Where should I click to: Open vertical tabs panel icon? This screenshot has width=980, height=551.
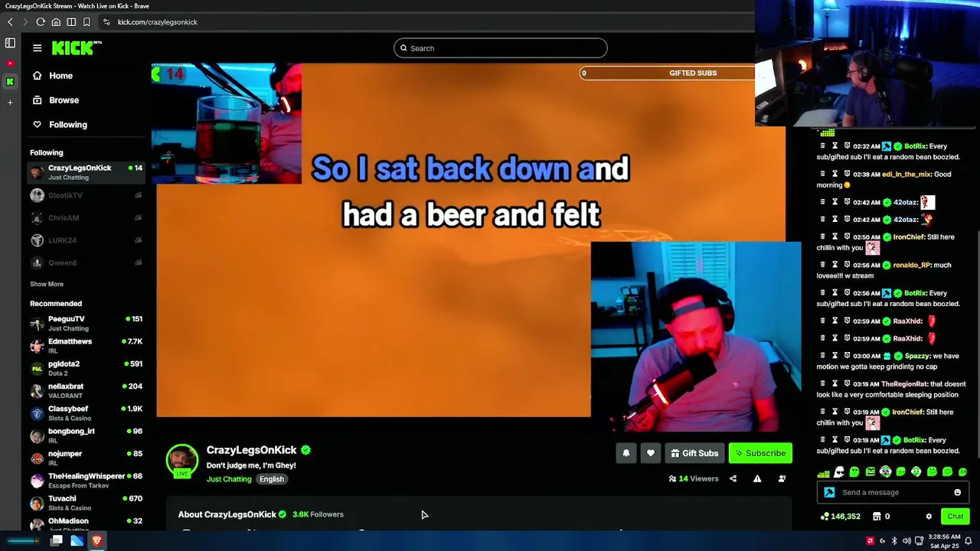[10, 44]
